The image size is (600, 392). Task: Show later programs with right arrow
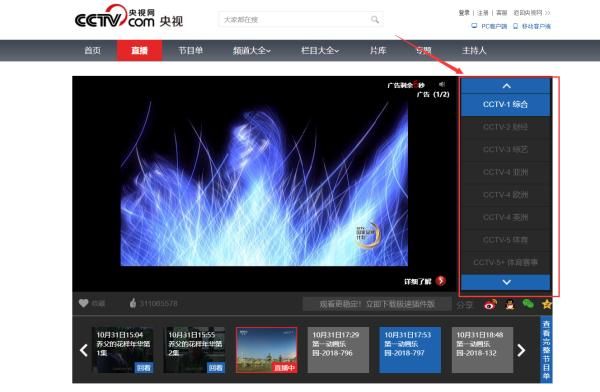(x=521, y=350)
